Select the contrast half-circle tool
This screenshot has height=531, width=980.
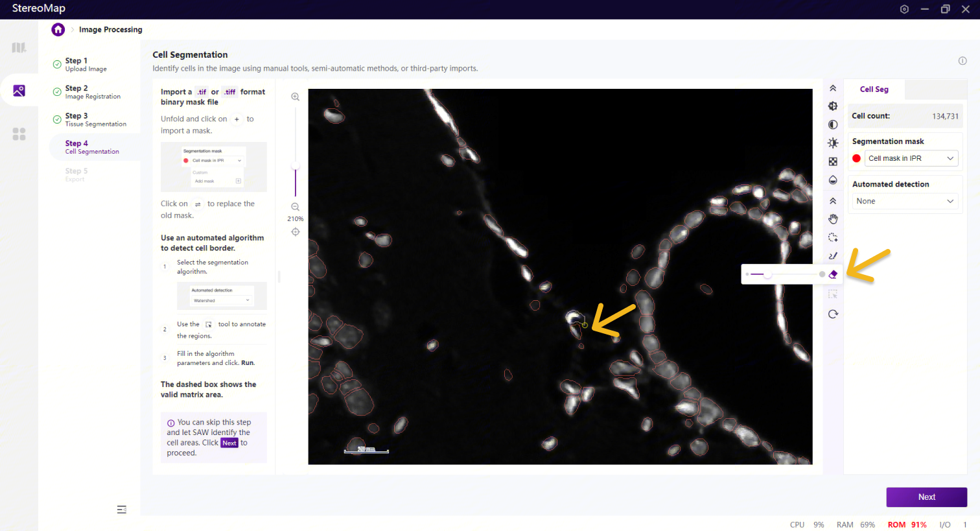(833, 124)
